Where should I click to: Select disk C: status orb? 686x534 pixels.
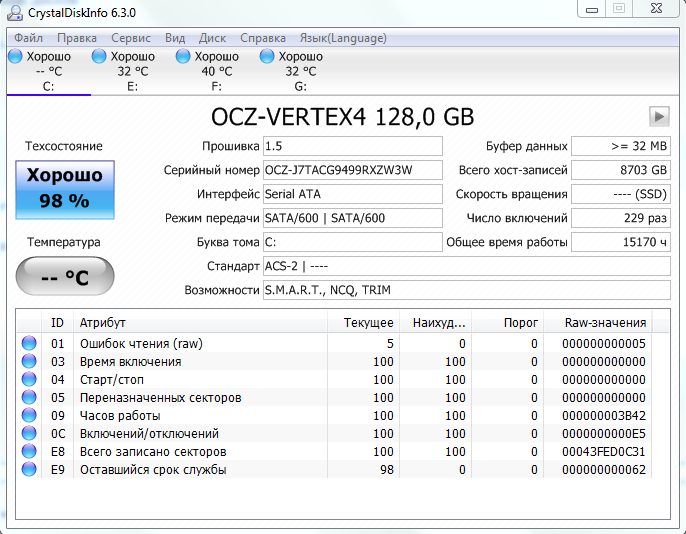(x=15, y=56)
